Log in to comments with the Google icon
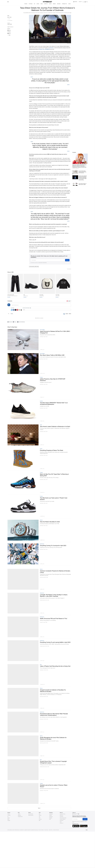Screen dimensions: 95x868 (x=17, y=310)
